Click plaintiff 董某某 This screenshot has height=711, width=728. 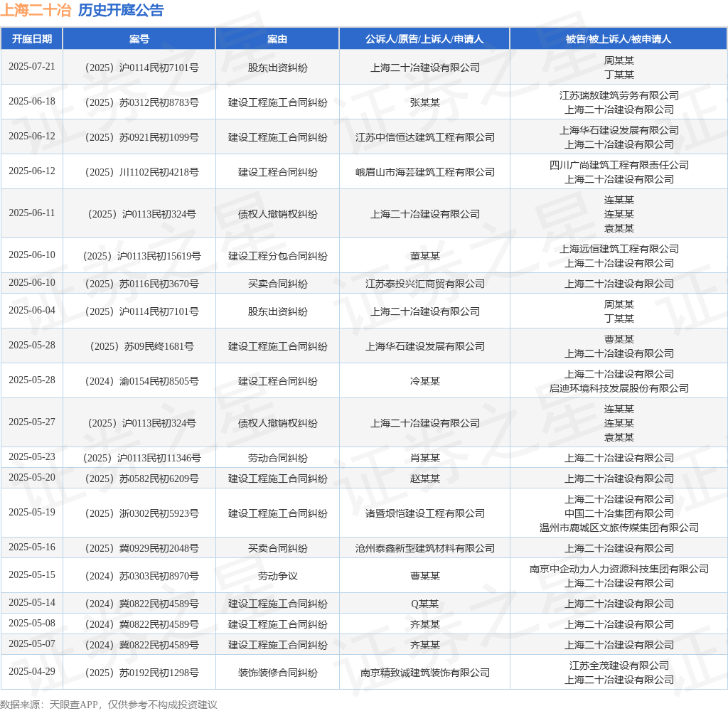425,256
